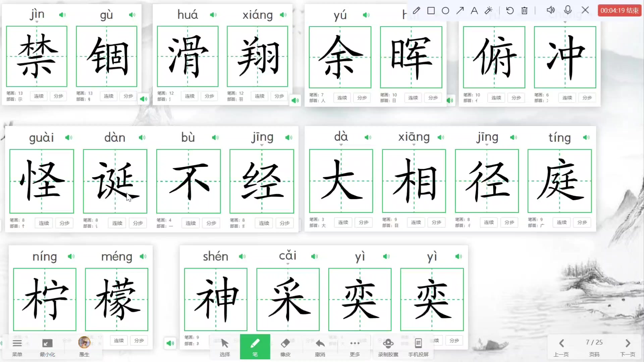Click the microphone recording icon
This screenshot has height=362, width=644.
coord(568,10)
